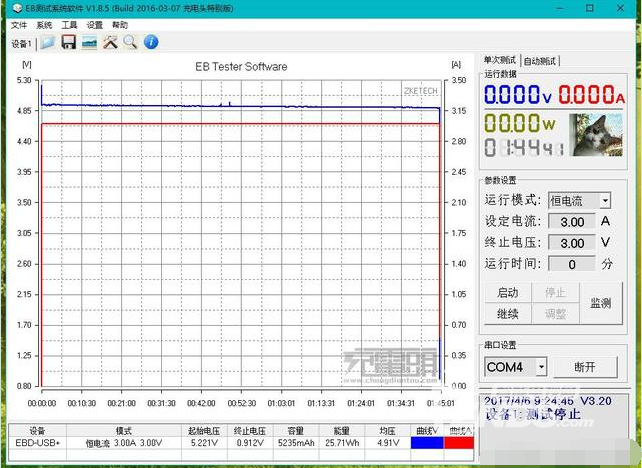Select the 设备1 toolbar label

click(21, 43)
